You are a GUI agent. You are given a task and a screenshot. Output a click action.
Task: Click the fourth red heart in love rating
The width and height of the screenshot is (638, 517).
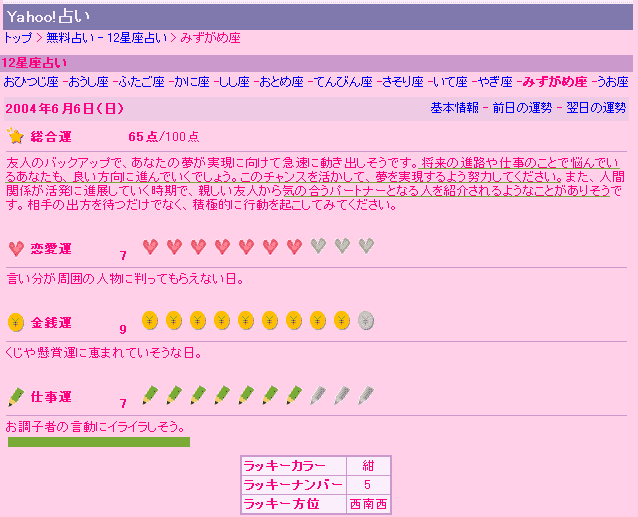pos(223,247)
